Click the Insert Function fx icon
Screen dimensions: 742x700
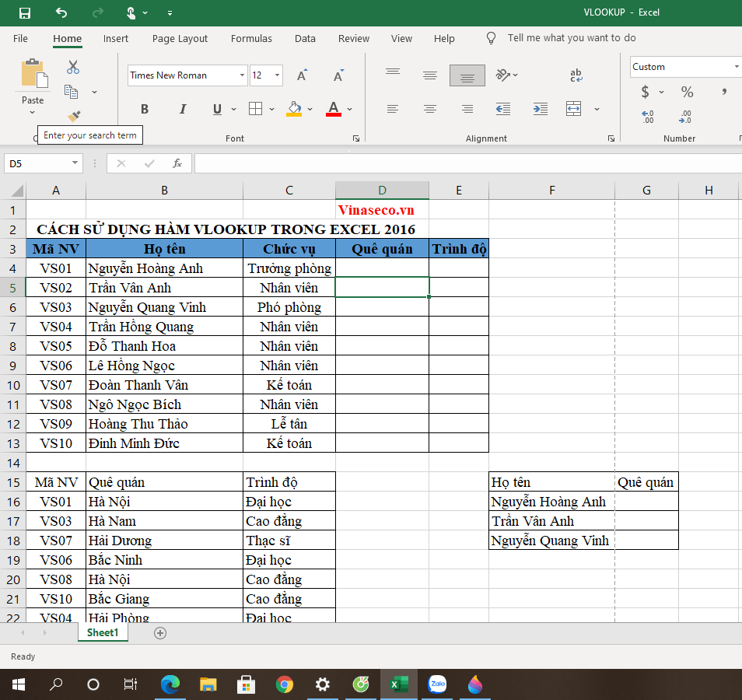[177, 163]
